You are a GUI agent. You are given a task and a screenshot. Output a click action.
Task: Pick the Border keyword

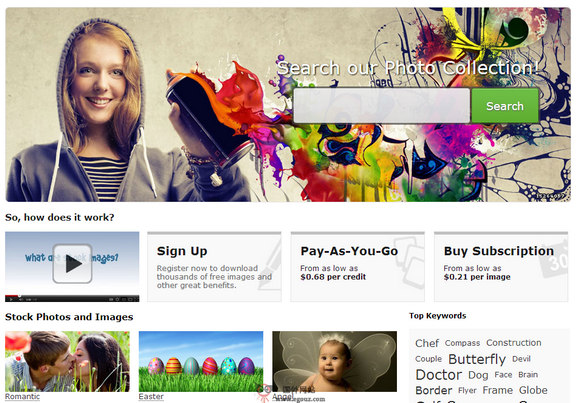[434, 390]
